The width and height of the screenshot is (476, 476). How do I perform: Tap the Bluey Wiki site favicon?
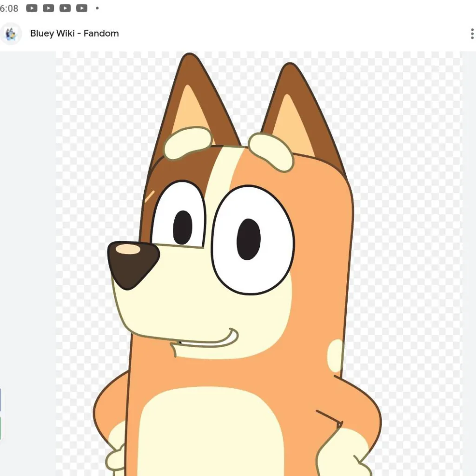pos(11,33)
